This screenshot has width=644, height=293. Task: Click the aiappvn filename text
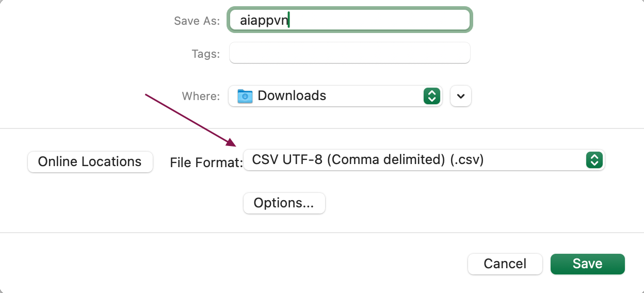point(264,21)
